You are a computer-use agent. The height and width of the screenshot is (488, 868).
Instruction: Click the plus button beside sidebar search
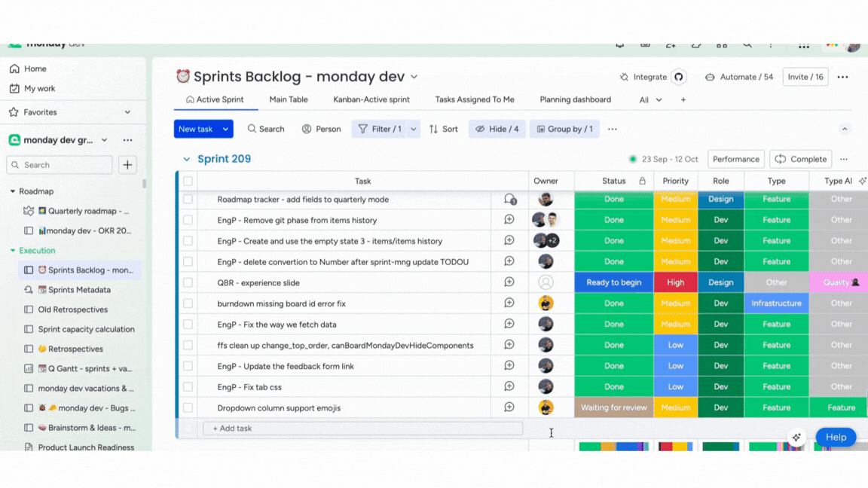tap(127, 165)
